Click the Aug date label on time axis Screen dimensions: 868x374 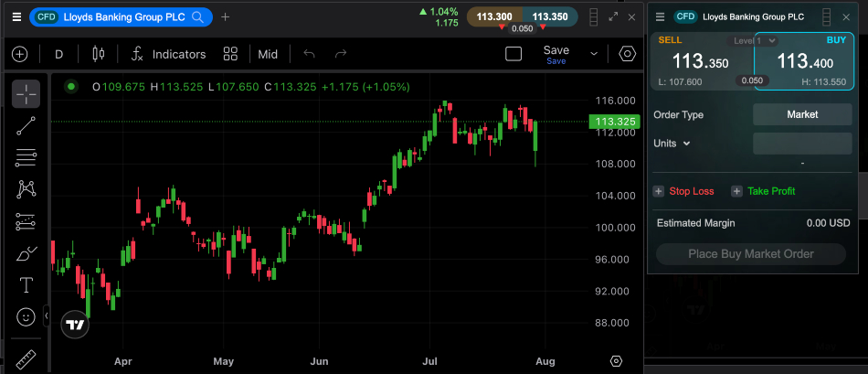click(545, 361)
